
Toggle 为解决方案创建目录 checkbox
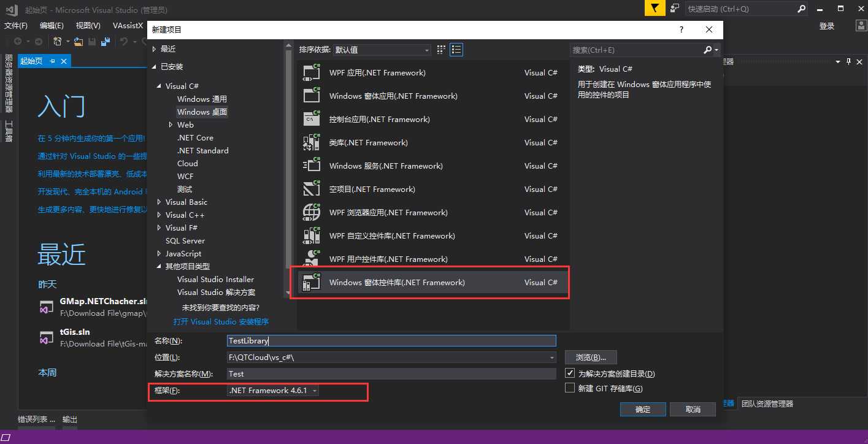570,373
